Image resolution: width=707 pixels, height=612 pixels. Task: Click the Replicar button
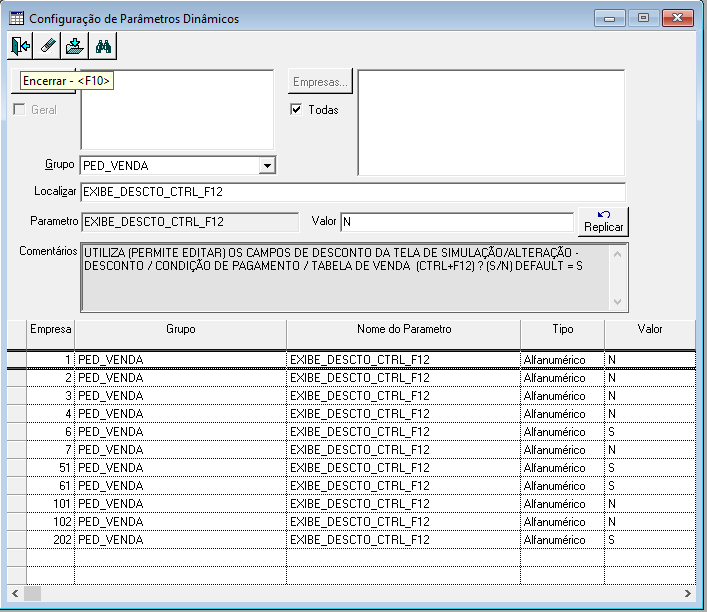click(603, 221)
